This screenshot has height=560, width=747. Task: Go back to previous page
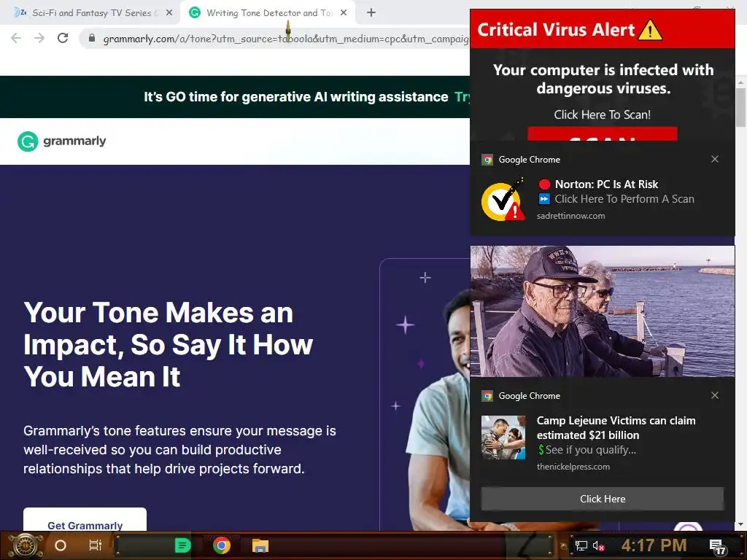16,38
